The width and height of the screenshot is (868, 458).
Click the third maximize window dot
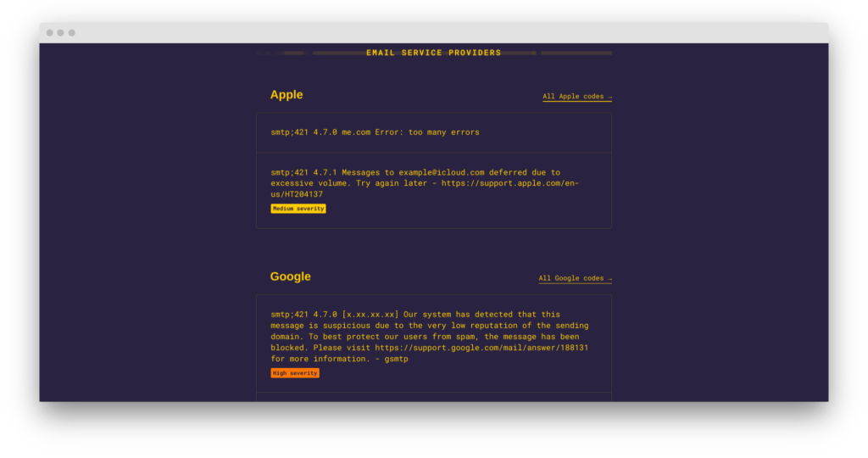pyautogui.click(x=71, y=33)
